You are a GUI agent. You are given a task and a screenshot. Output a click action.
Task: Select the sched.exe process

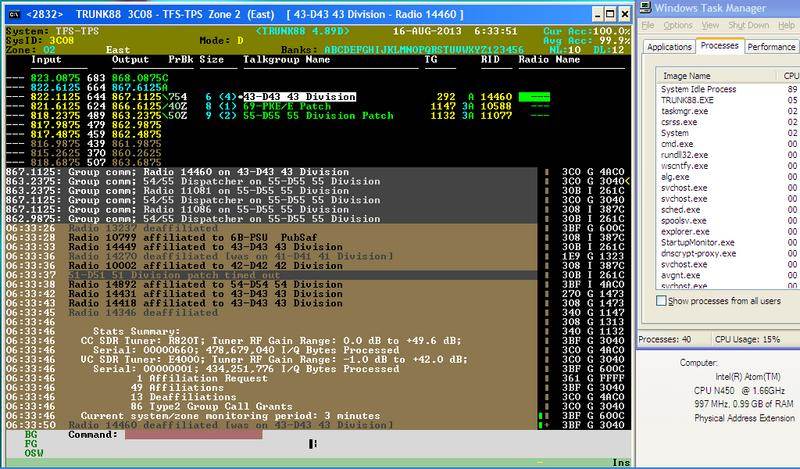coord(728,210)
